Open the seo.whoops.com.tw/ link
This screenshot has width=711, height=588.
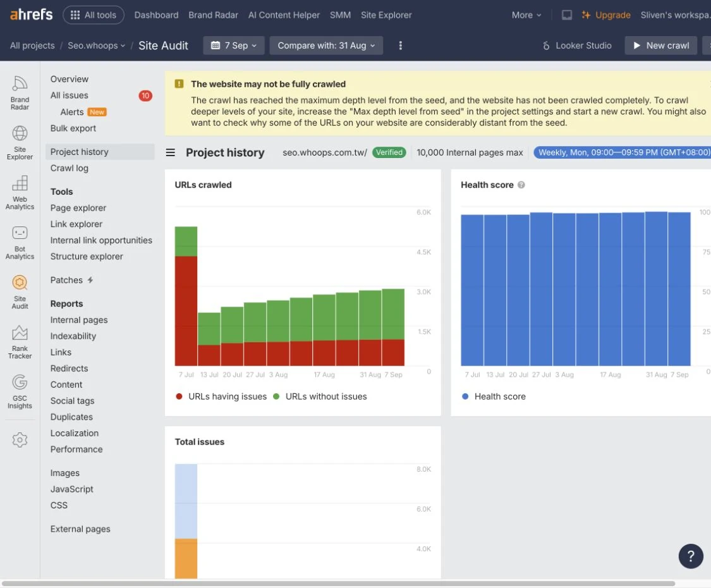tap(325, 152)
